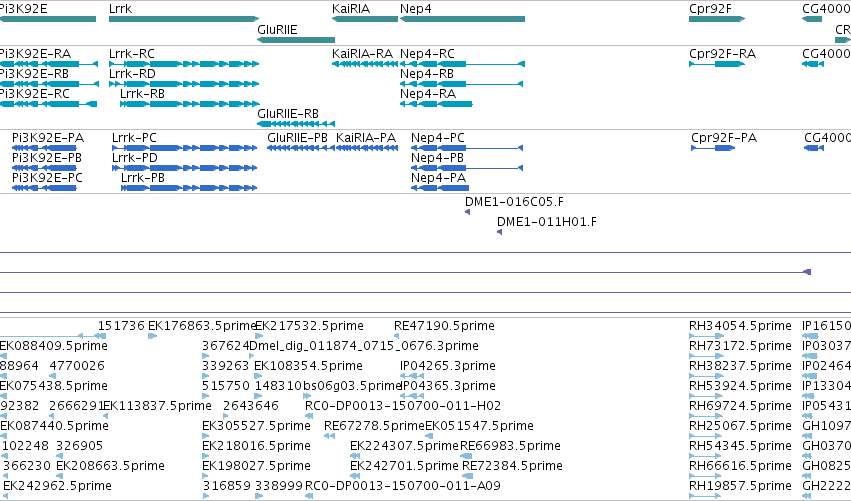Click the EK305527.5prime entry
Screen dimensions: 851x501
coord(256,426)
